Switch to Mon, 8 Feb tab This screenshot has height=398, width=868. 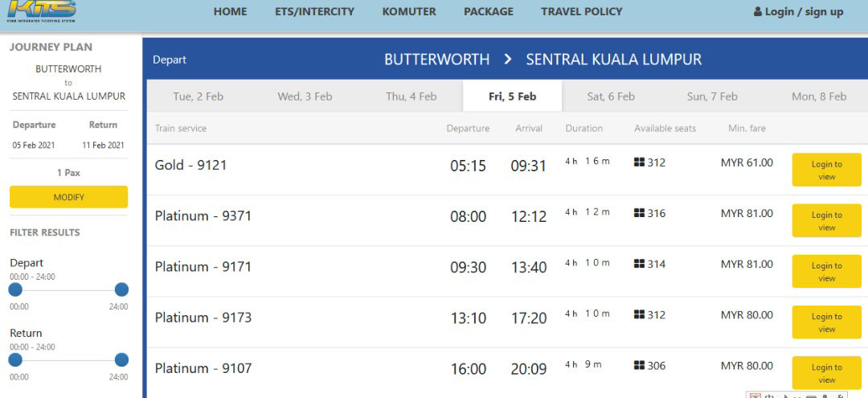[x=819, y=96]
